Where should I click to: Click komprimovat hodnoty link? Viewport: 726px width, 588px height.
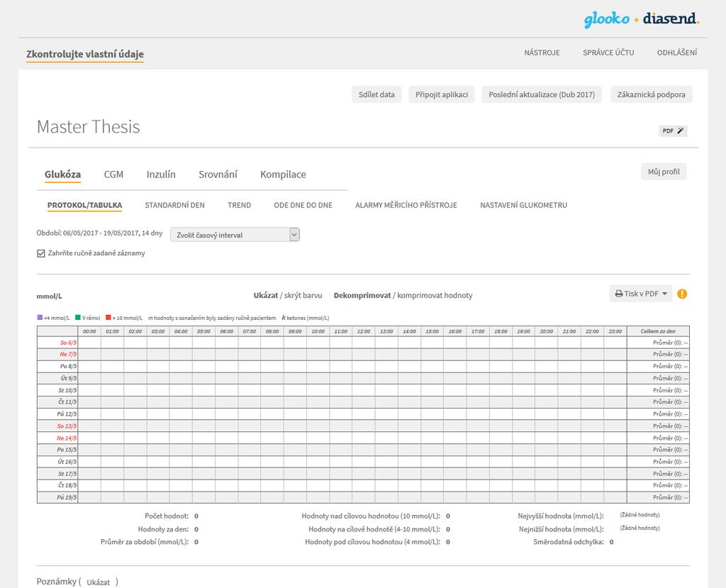[435, 295]
